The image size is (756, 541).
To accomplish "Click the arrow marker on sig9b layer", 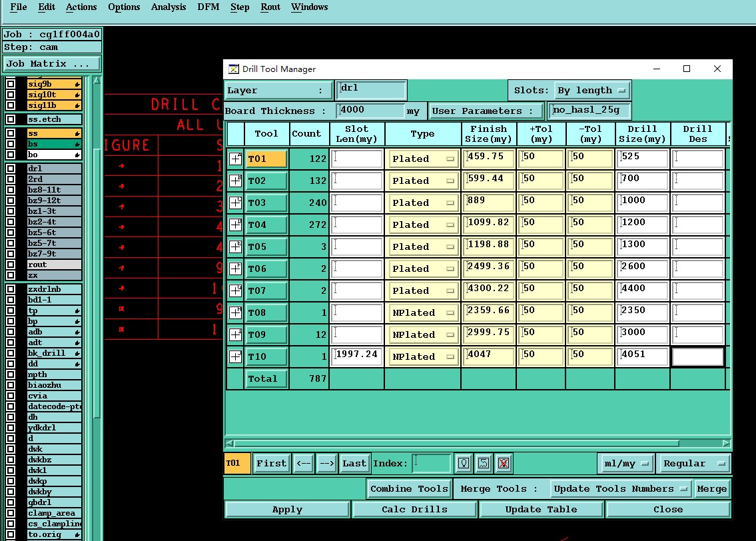I will (77, 85).
